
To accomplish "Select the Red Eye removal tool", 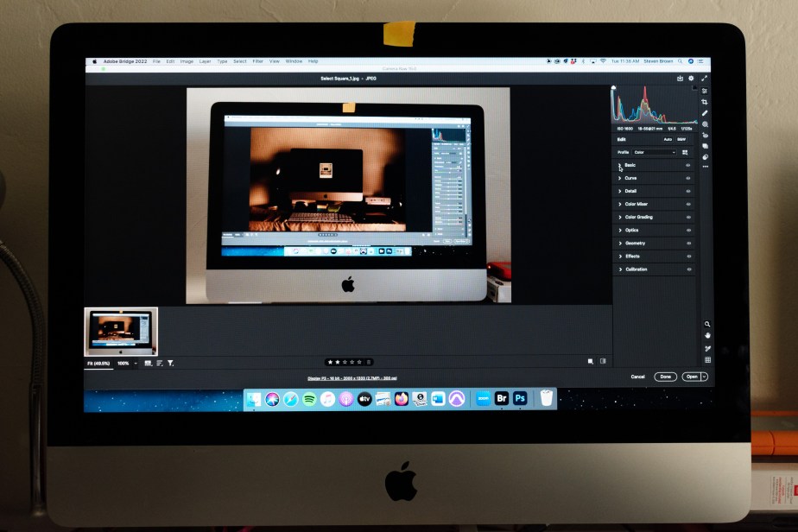I will point(705,136).
